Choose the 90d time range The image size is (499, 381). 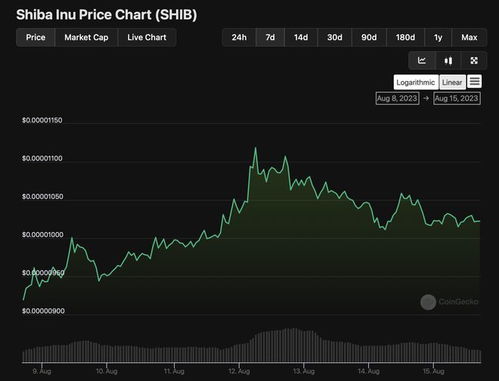pos(369,37)
